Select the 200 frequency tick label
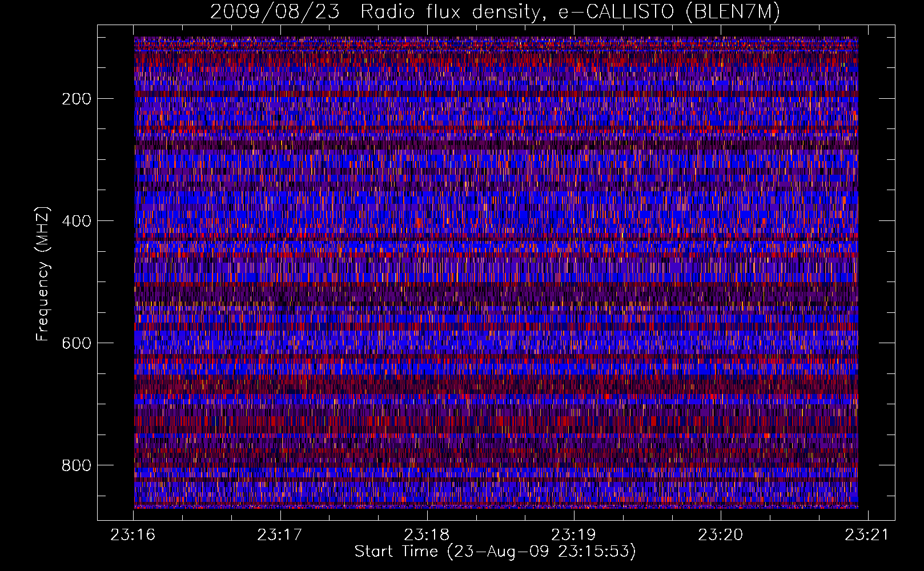 pos(77,99)
